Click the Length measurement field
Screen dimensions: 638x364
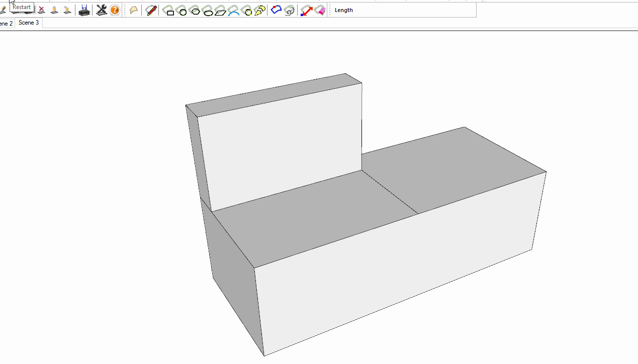point(402,10)
